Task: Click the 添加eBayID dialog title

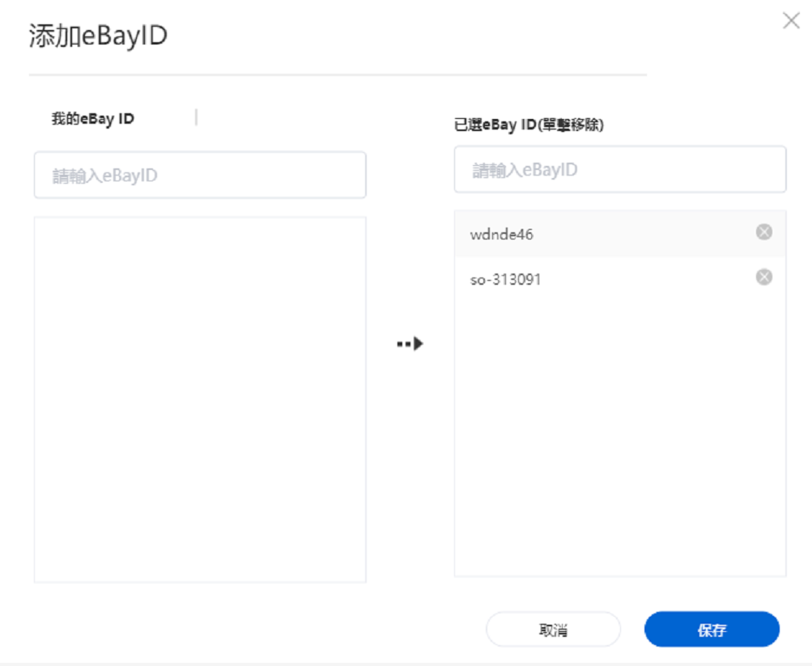Action: coord(98,36)
